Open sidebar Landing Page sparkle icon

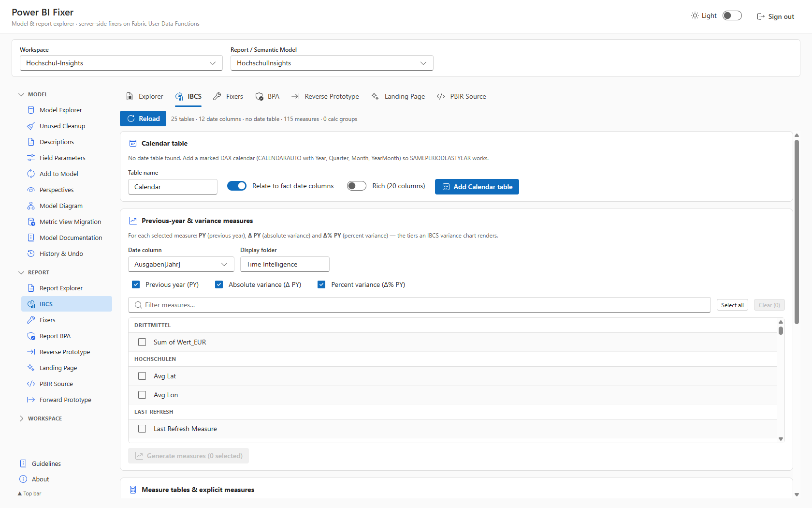click(31, 368)
